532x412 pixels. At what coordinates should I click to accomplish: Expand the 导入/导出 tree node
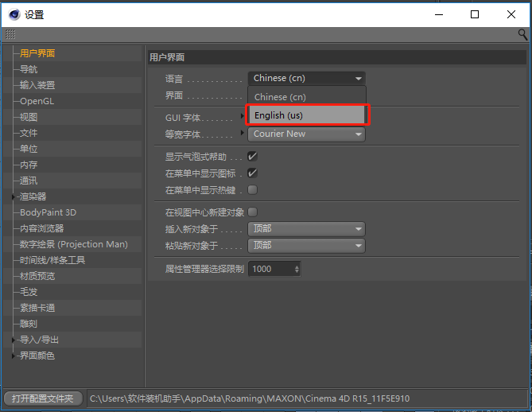tap(14, 340)
